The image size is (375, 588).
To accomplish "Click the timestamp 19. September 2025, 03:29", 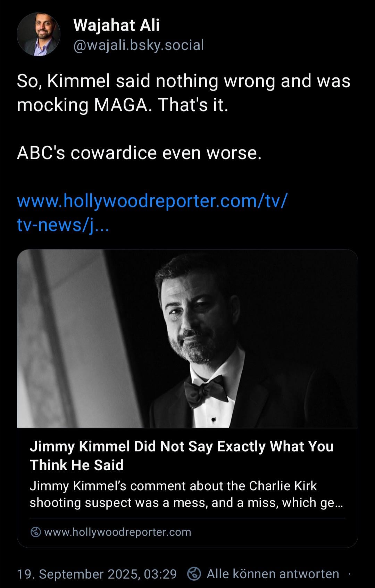I will point(97,574).
